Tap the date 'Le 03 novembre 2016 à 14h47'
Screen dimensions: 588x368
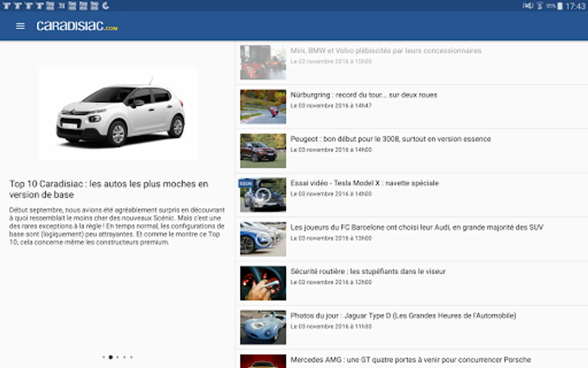331,105
